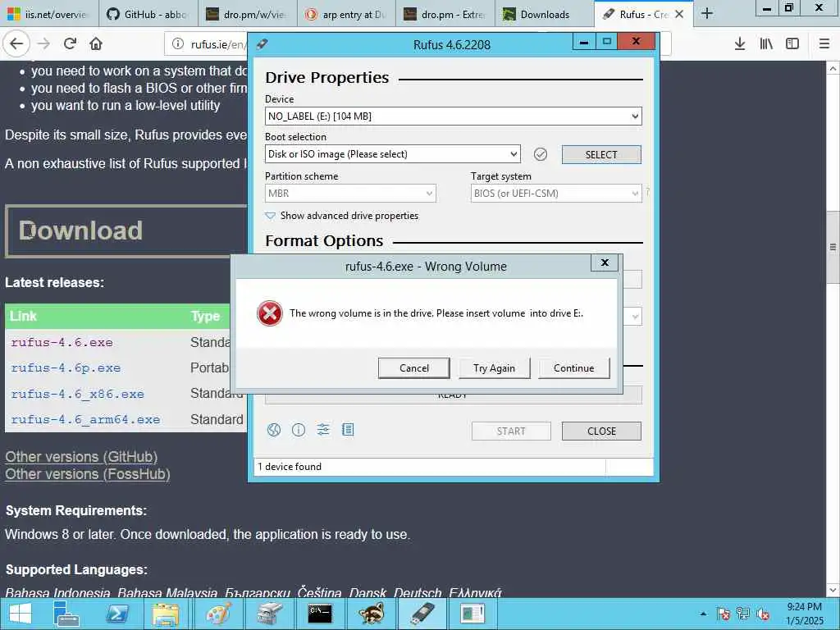The image size is (840, 630).
Task: Open Paint from the taskbar
Action: click(218, 614)
